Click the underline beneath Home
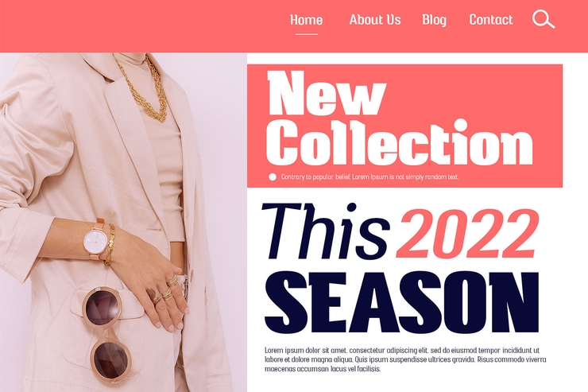This screenshot has height=392, width=588. pos(307,34)
